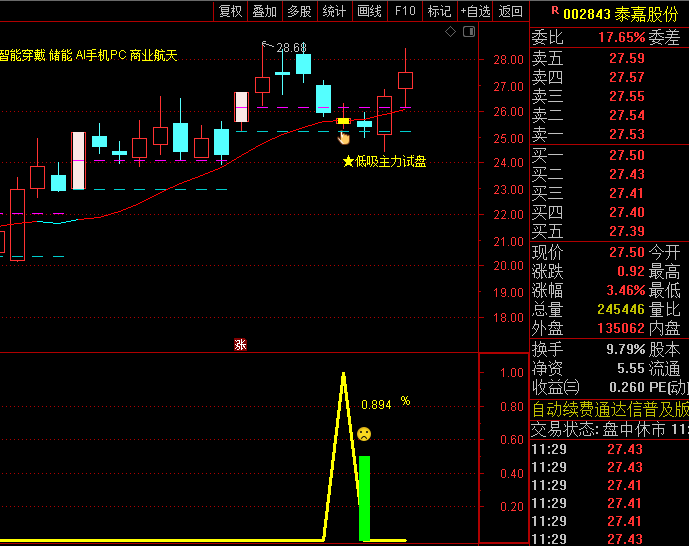This screenshot has width=689, height=546.
Task: Click the yellow highlighted candlestick
Action: [343, 121]
